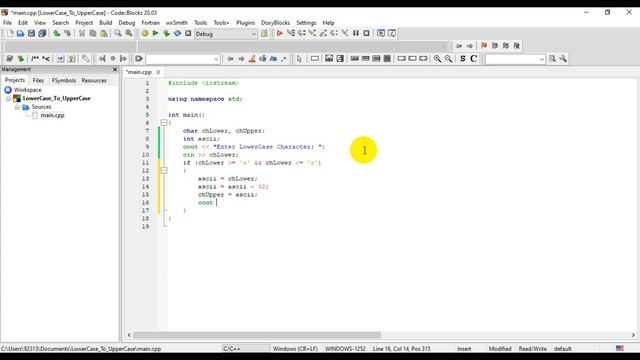
Task: Open a file using the toolbar icon
Action: (x=20, y=33)
